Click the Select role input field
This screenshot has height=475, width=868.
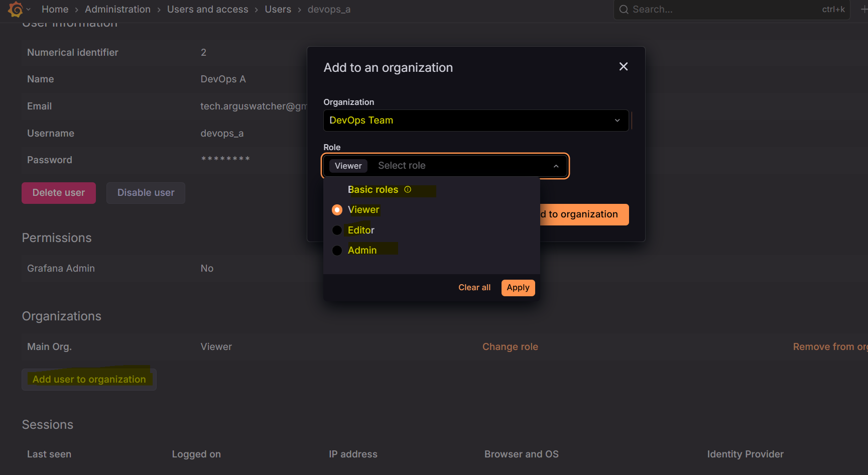(x=402, y=166)
